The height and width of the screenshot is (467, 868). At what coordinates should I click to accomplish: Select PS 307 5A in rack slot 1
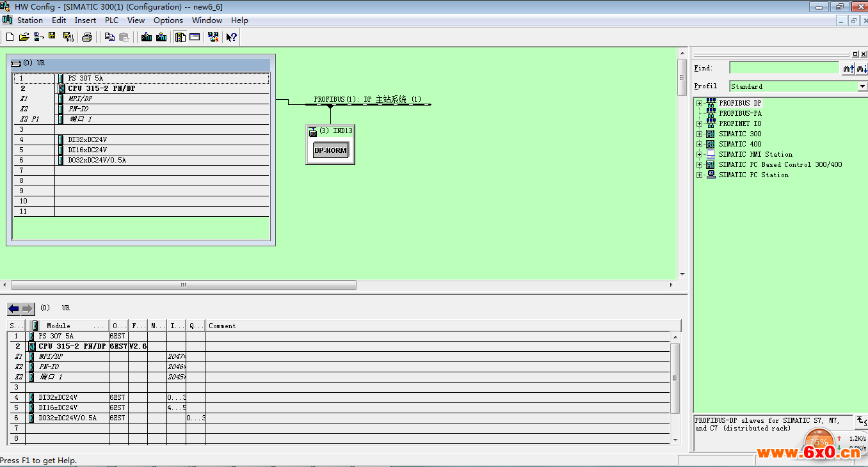click(141, 78)
